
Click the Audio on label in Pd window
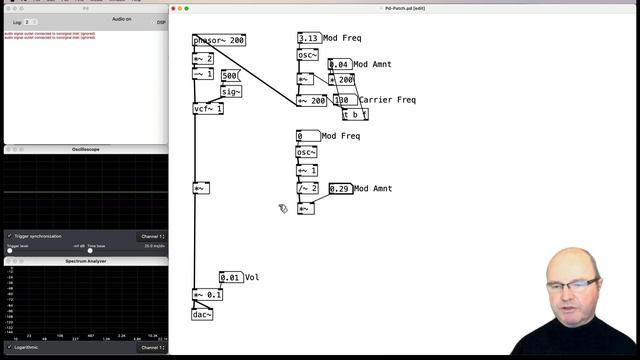click(x=122, y=19)
